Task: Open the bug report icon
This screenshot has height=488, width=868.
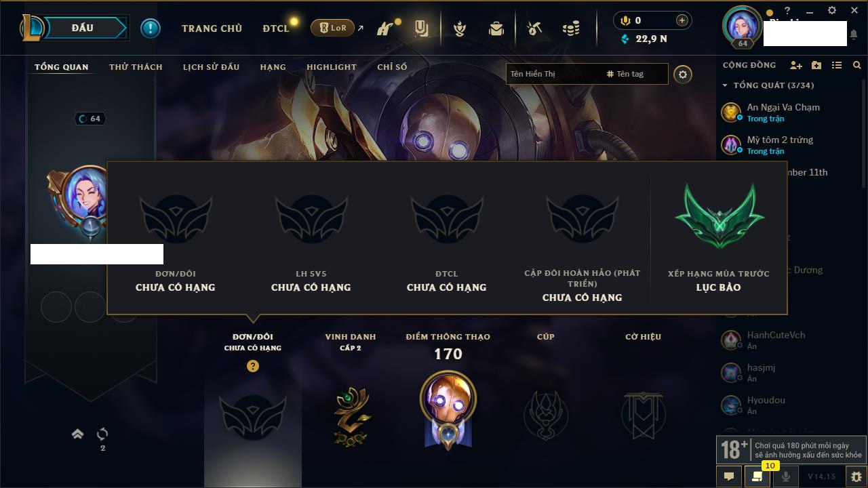Action: point(856,476)
